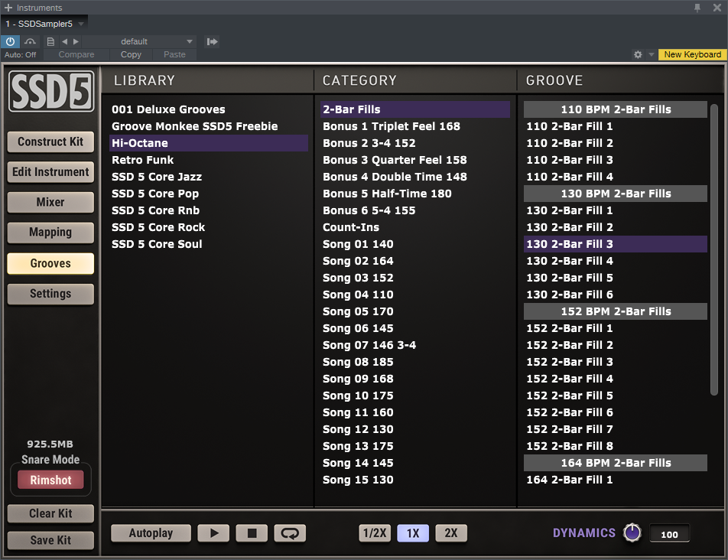Click the Copy preset button
The height and width of the screenshot is (560, 728).
[x=131, y=54]
